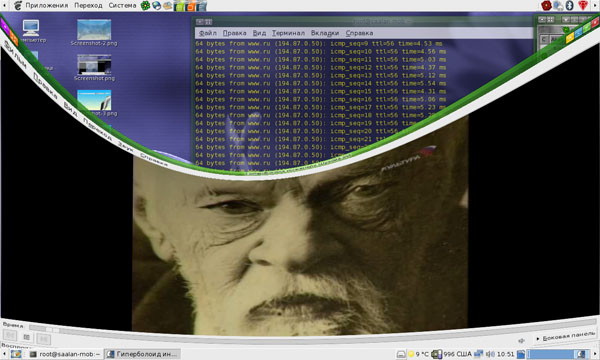600x360 pixels.
Task: Click the bottom panel right hide arrow
Action: pyautogui.click(x=595, y=354)
